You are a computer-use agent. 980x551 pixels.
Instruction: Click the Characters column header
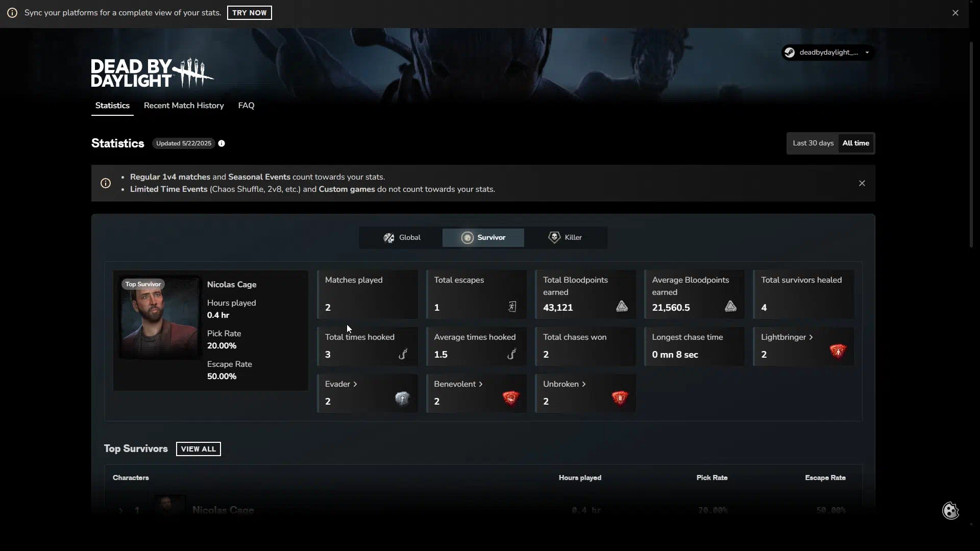(131, 478)
